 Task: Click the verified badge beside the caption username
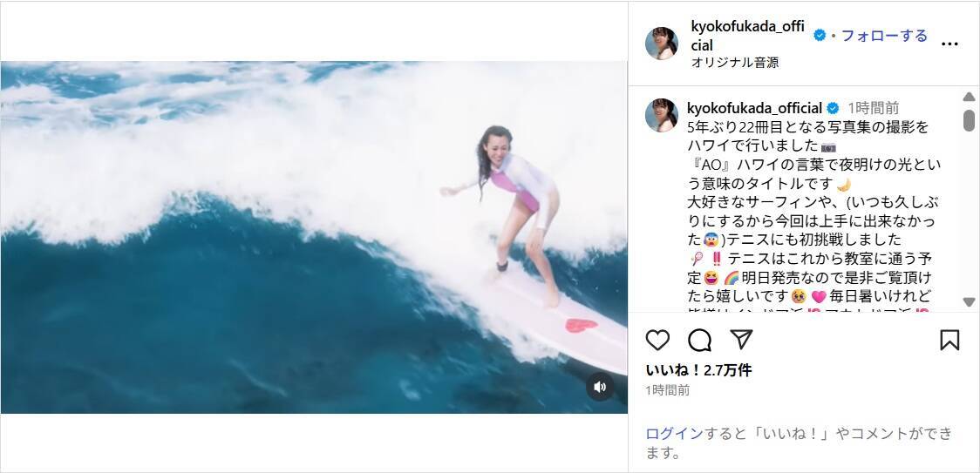833,108
